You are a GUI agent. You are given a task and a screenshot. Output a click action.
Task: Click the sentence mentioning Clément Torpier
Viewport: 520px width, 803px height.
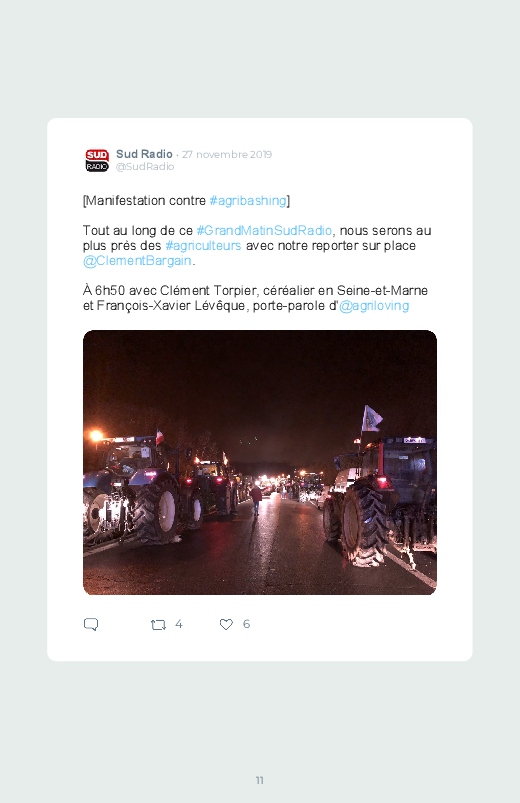[x=255, y=298]
